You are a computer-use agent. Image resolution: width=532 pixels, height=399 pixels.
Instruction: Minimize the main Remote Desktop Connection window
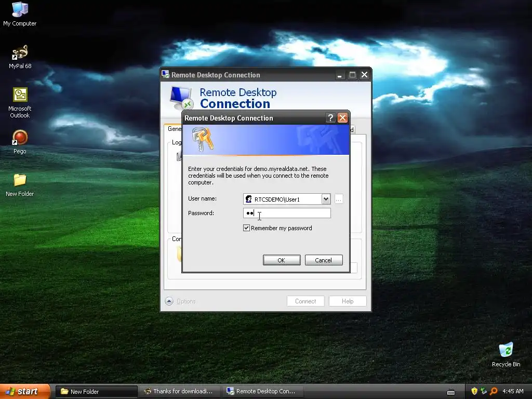(x=339, y=75)
